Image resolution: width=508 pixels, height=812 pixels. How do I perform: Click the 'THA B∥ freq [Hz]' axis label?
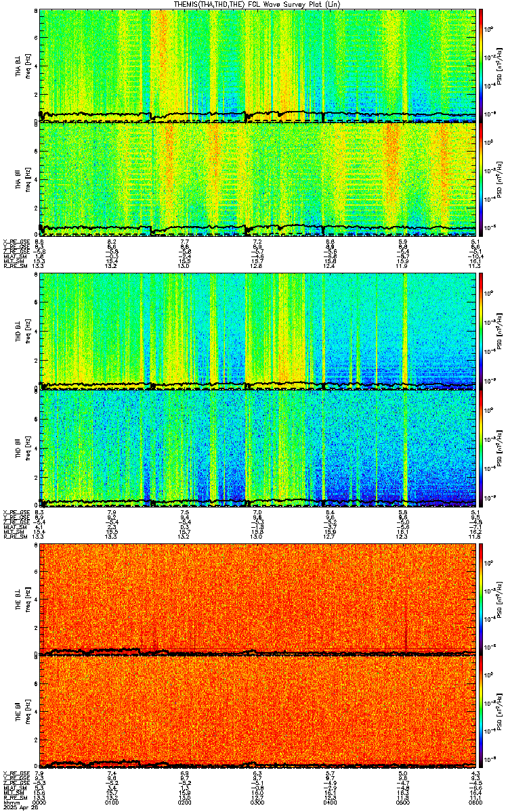click(23, 179)
